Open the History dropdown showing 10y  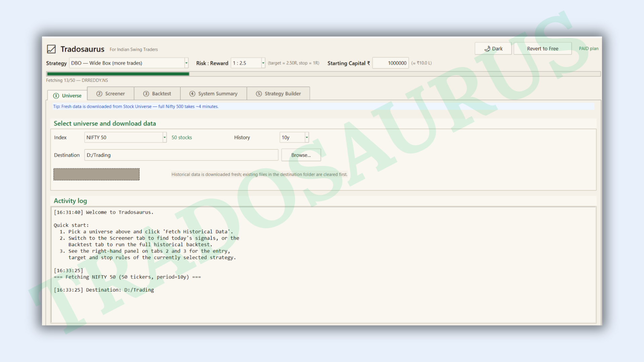point(294,137)
